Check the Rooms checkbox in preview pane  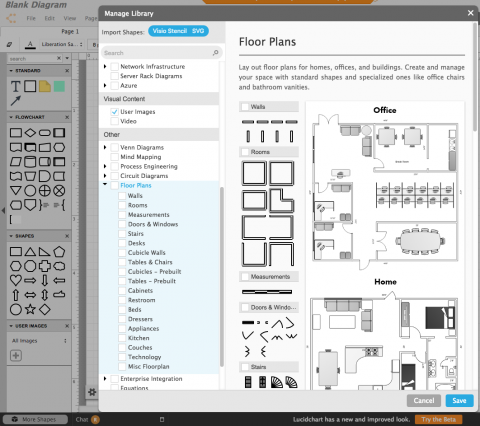[245, 152]
